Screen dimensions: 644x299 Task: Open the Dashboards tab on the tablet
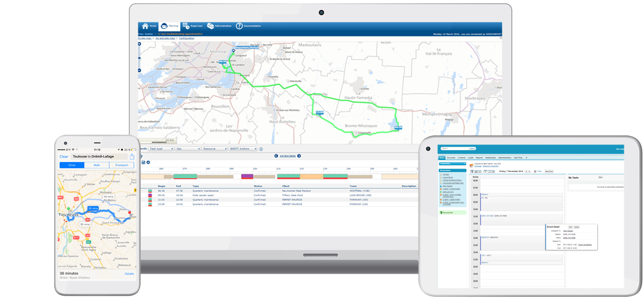click(490, 157)
